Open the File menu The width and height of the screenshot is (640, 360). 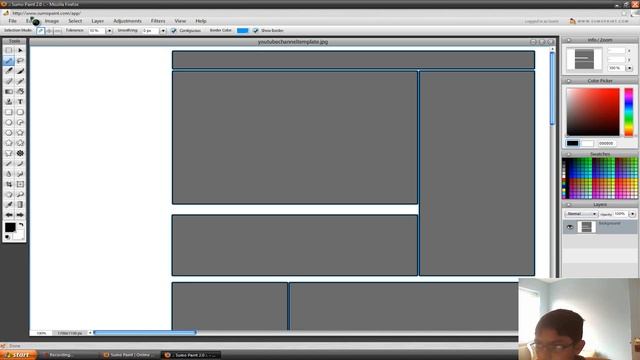(x=13, y=21)
